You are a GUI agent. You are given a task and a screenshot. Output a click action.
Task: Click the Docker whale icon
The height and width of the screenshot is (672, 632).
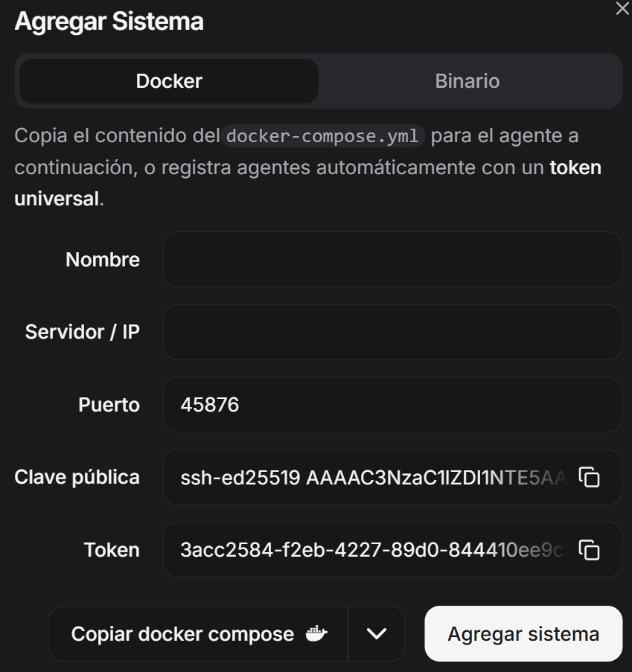[316, 634]
